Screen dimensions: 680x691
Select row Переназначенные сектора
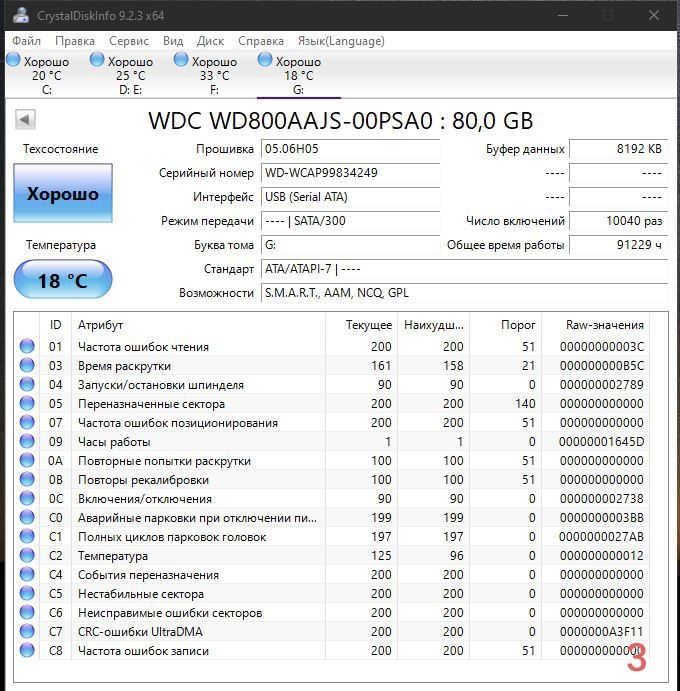click(x=331, y=403)
